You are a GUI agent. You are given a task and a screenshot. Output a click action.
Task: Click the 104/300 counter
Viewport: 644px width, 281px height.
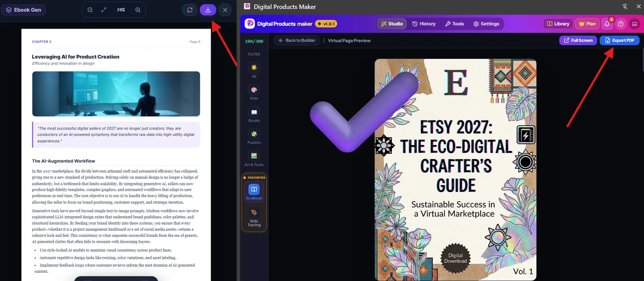point(254,41)
